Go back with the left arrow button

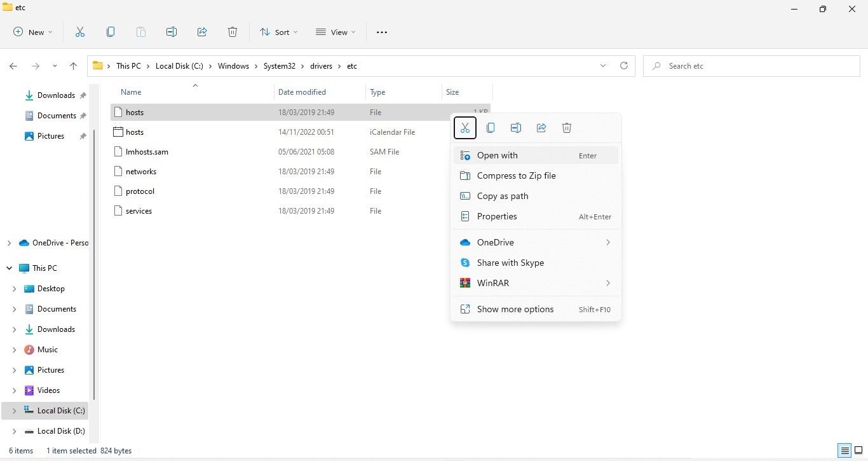click(x=13, y=65)
